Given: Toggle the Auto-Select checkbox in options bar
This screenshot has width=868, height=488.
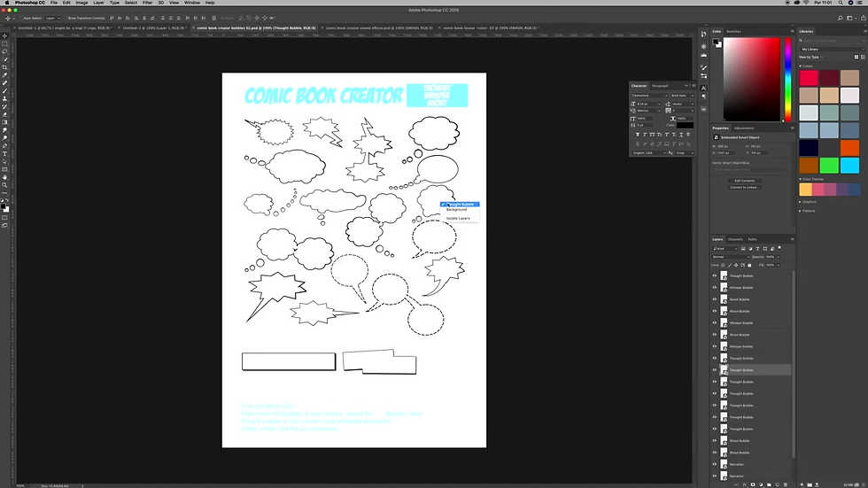Looking at the screenshot, I should (x=21, y=18).
